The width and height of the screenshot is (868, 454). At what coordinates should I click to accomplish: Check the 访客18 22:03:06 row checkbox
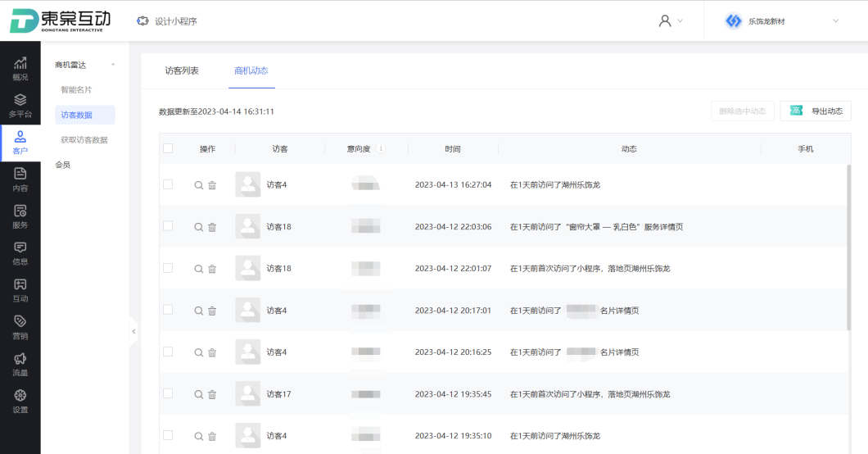[168, 226]
